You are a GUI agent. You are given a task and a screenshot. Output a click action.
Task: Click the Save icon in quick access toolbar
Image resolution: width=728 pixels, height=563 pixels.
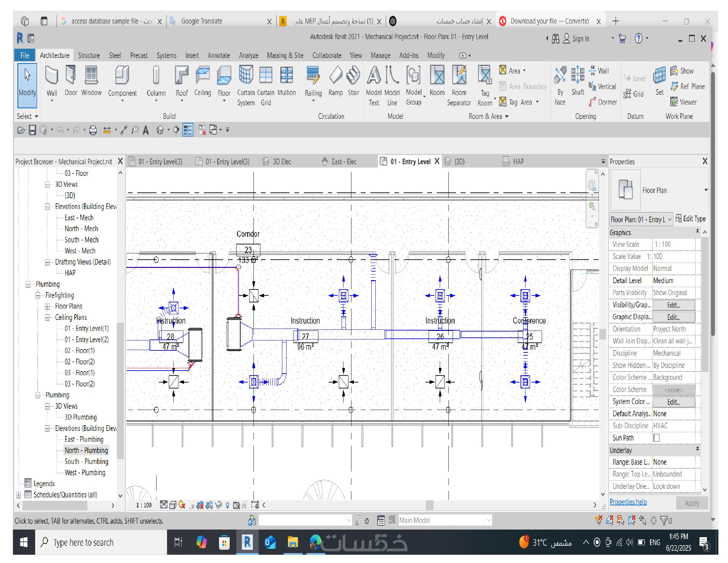[x=32, y=130]
